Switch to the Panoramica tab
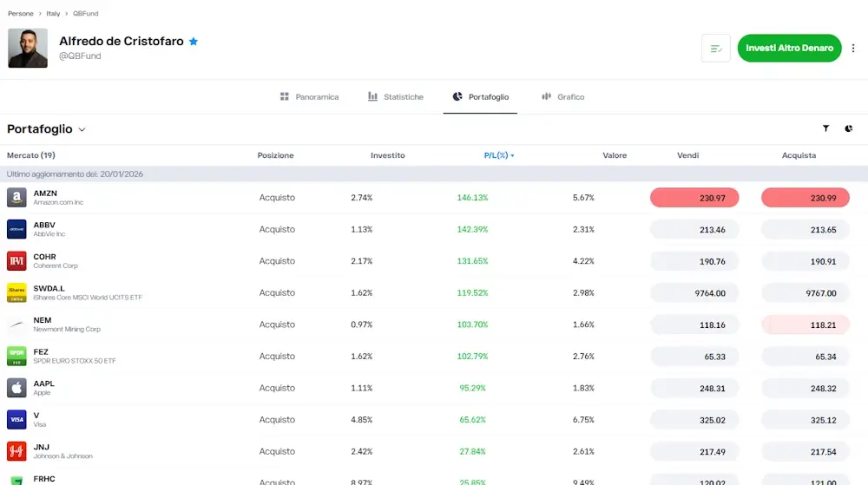The height and width of the screenshot is (485, 868). 309,97
